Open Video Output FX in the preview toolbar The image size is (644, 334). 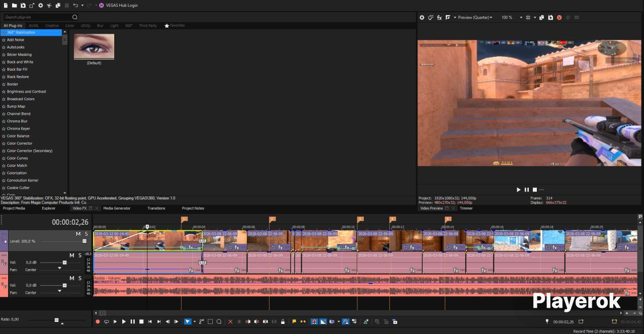tap(439, 18)
